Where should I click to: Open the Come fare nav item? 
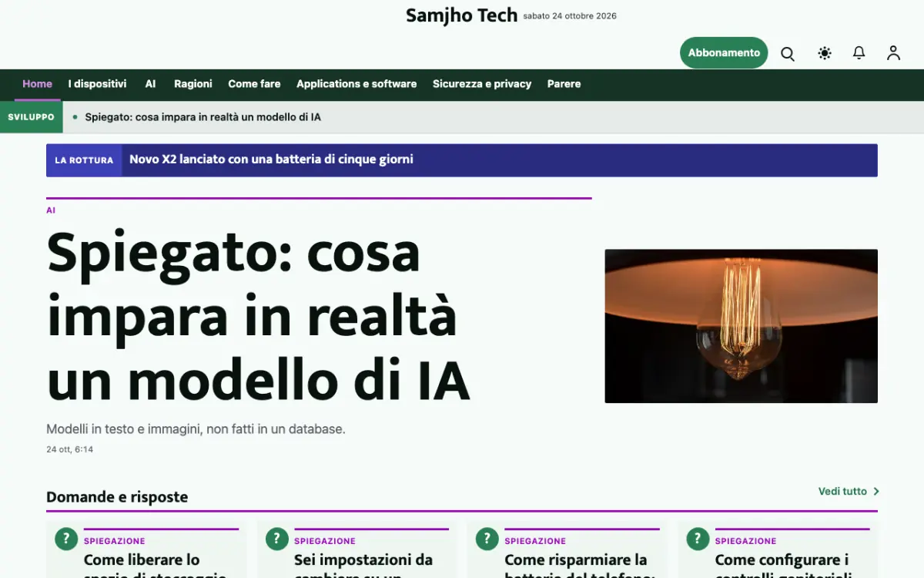[254, 84]
